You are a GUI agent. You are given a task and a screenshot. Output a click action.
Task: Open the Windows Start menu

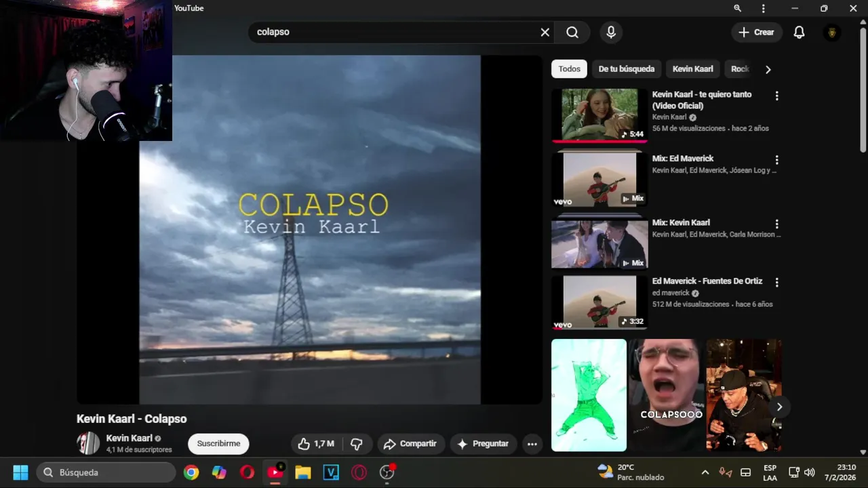[20, 472]
